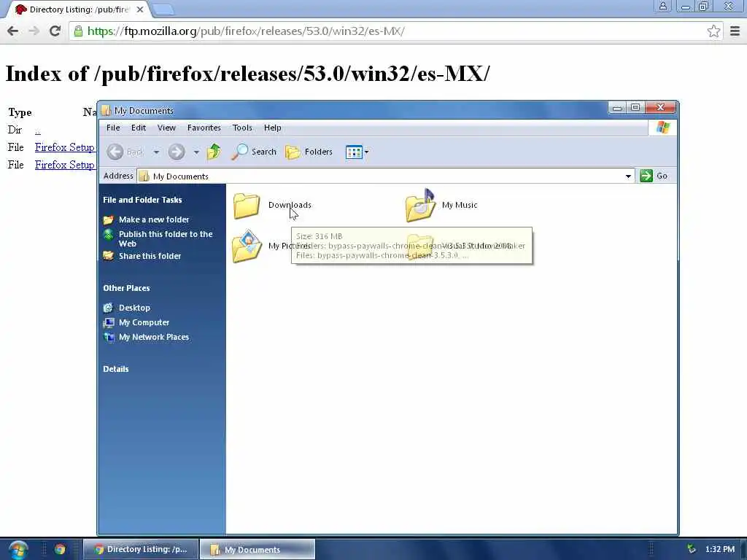
Task: Open the Back history dropdown arrow
Action: pyautogui.click(x=156, y=152)
